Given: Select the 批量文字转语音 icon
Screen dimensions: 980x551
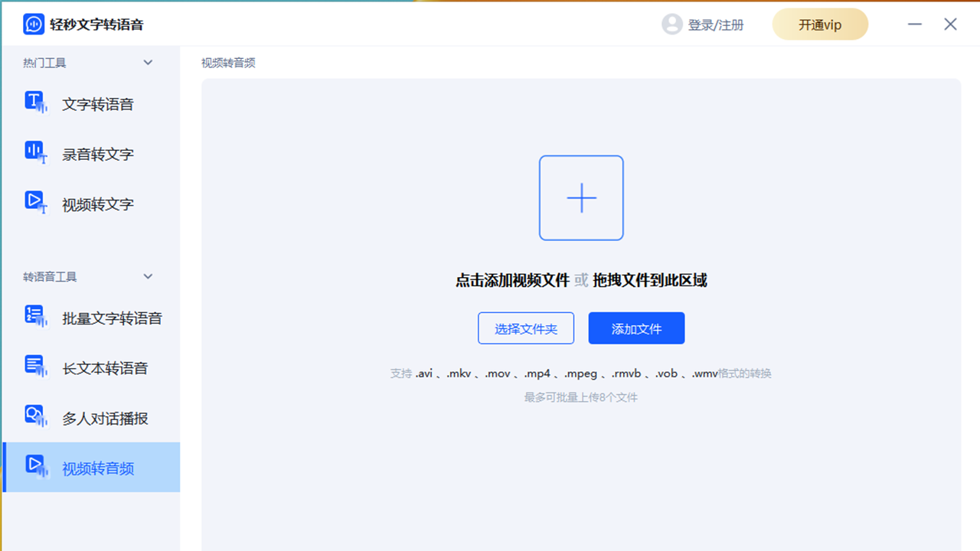Looking at the screenshot, I should [x=34, y=316].
